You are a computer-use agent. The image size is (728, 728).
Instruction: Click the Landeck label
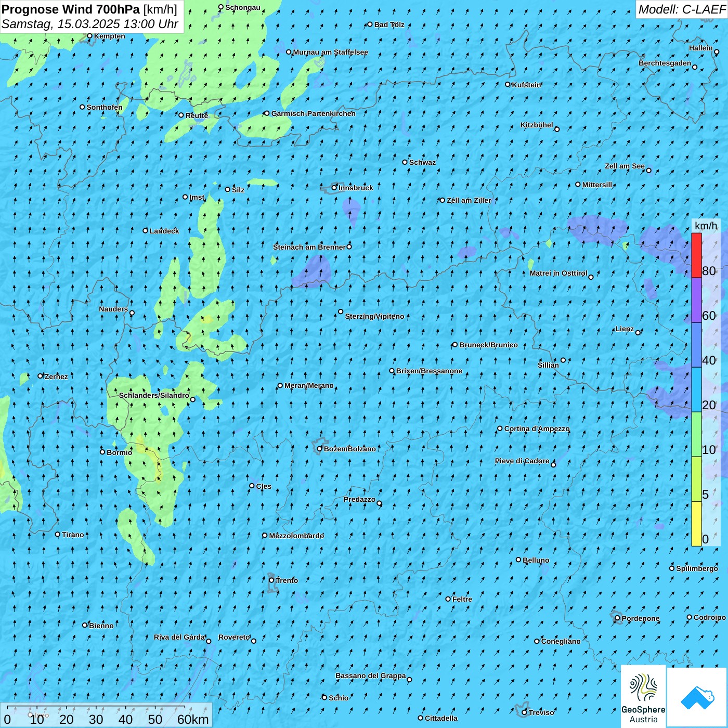coord(164,231)
